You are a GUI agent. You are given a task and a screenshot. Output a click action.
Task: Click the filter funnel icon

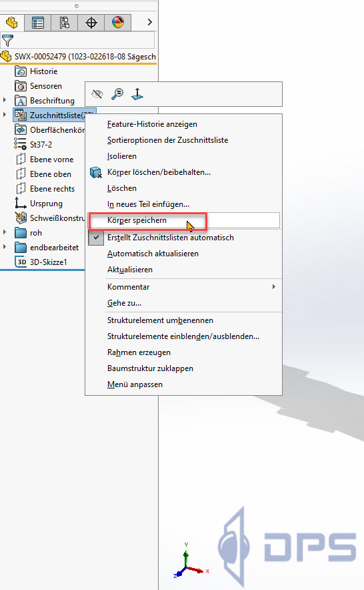click(x=7, y=40)
